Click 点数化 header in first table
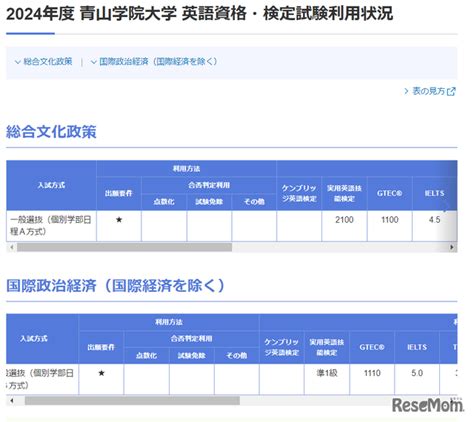474x422 pixels. pos(164,202)
